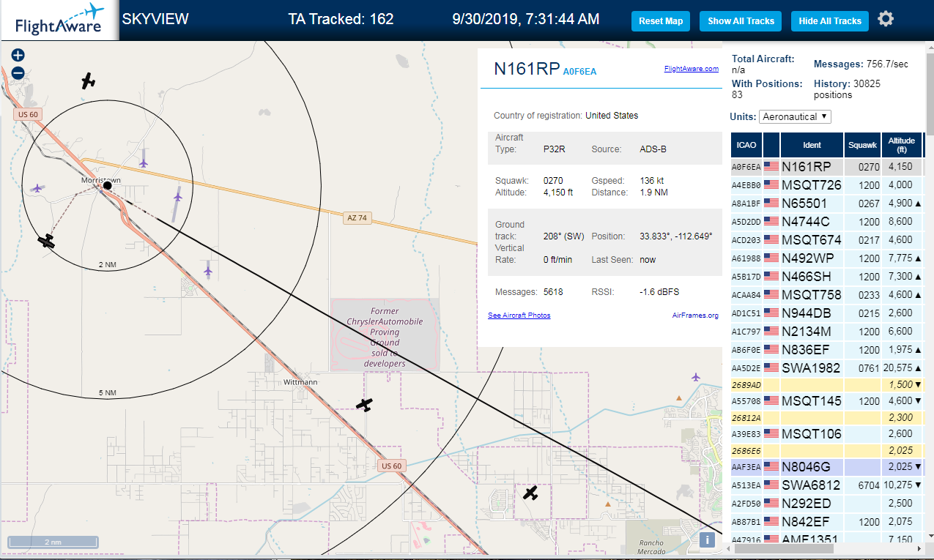Select N2134M aircraft row
The image size is (934, 560).
[x=827, y=332]
